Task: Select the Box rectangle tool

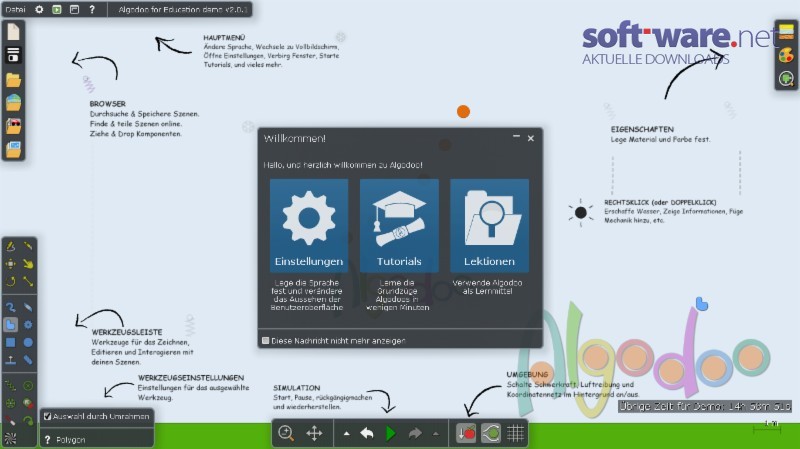Action: click(x=10, y=342)
